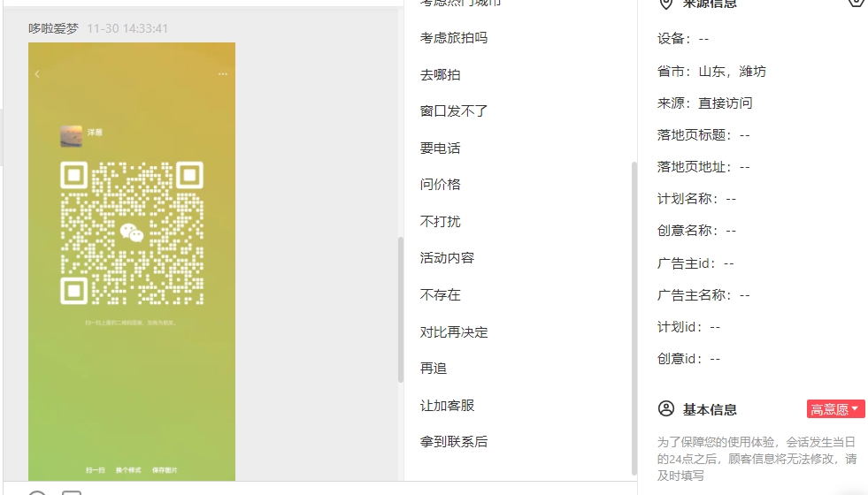The width and height of the screenshot is (868, 495).
Task: Select quick reply 窗口发不了
Action: [x=454, y=111]
